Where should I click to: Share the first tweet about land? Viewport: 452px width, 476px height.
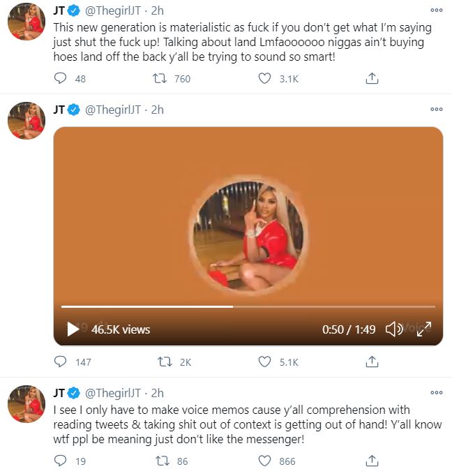pyautogui.click(x=372, y=78)
